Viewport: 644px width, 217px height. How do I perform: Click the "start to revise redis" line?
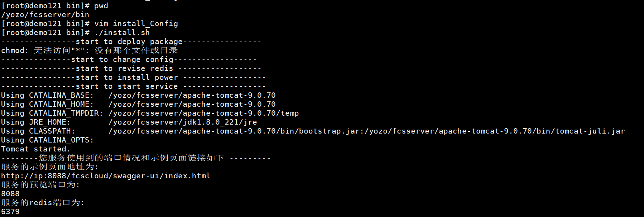tap(132, 68)
